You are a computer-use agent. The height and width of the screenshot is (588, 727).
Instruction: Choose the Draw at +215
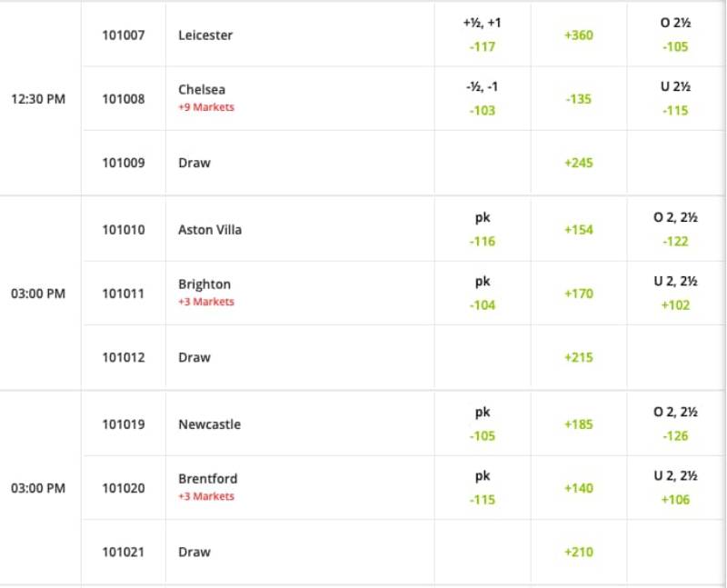coord(578,357)
